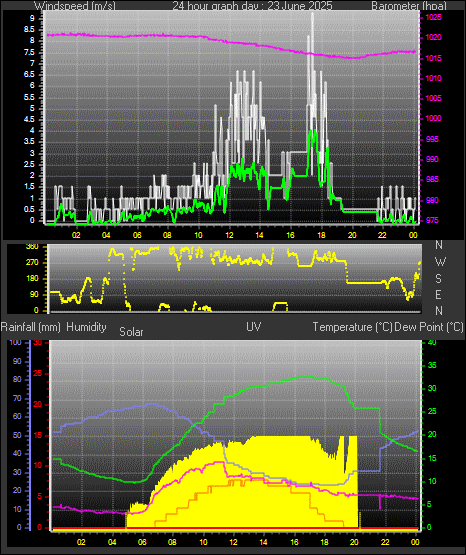Image resolution: width=466 pixels, height=555 pixels.
Task: Click the 975 barometer scale value
Action: (432, 220)
